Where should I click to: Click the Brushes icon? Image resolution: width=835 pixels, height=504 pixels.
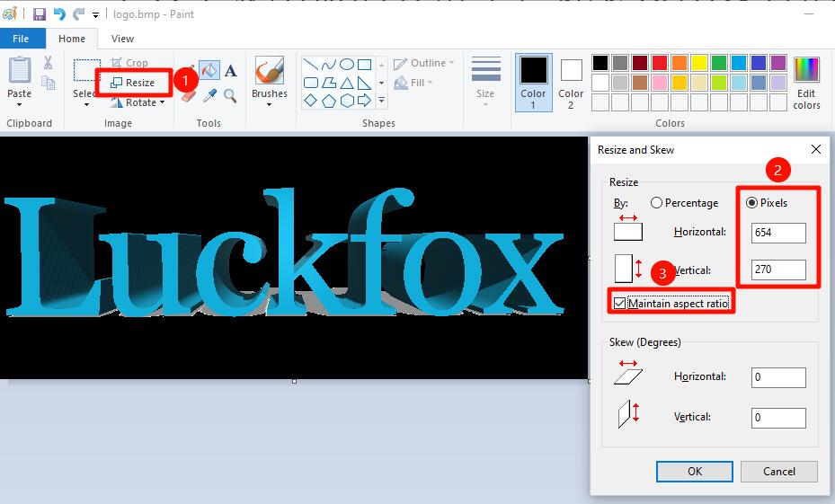[269, 70]
